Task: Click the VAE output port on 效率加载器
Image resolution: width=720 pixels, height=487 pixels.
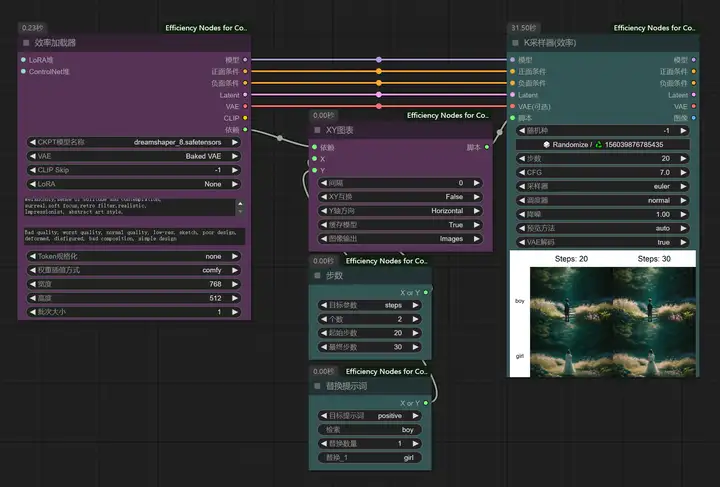Action: 245,106
